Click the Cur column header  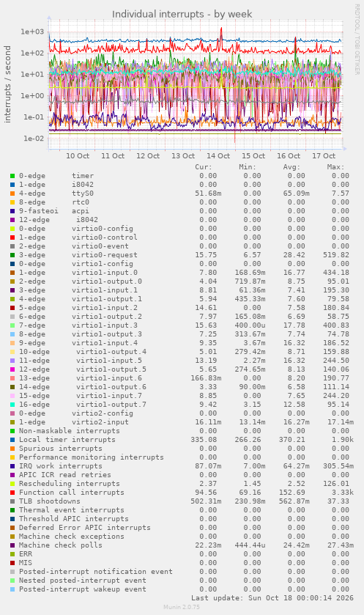(x=204, y=167)
